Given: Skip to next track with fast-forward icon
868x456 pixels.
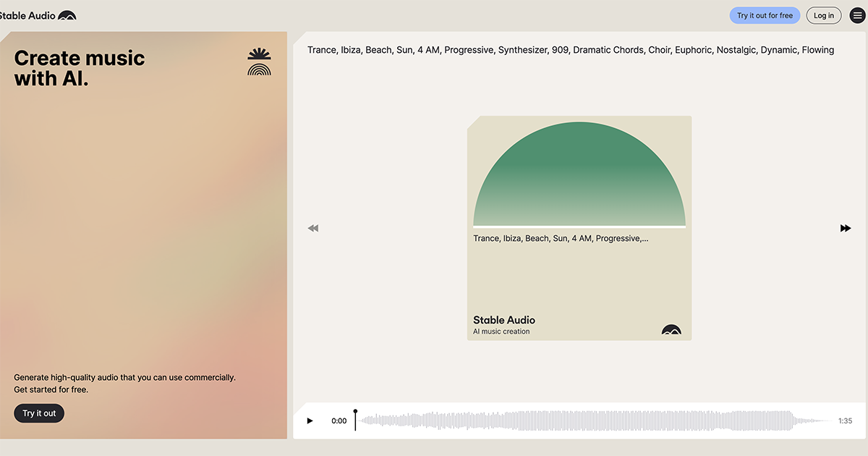Looking at the screenshot, I should pyautogui.click(x=846, y=228).
